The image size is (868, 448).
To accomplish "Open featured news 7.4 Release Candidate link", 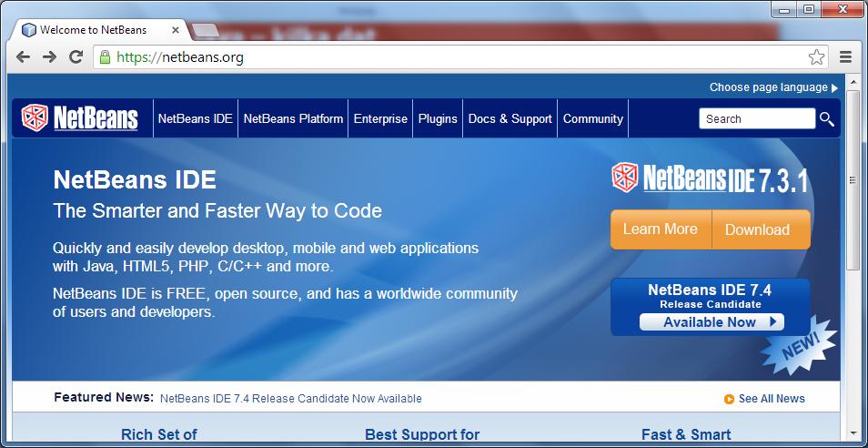I will click(x=290, y=399).
